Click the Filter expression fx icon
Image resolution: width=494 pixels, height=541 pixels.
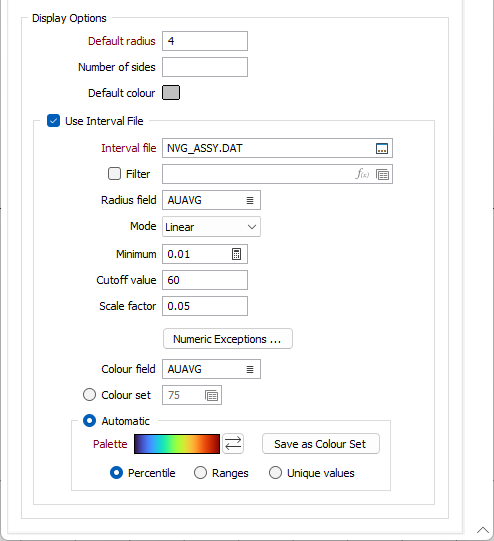click(362, 174)
